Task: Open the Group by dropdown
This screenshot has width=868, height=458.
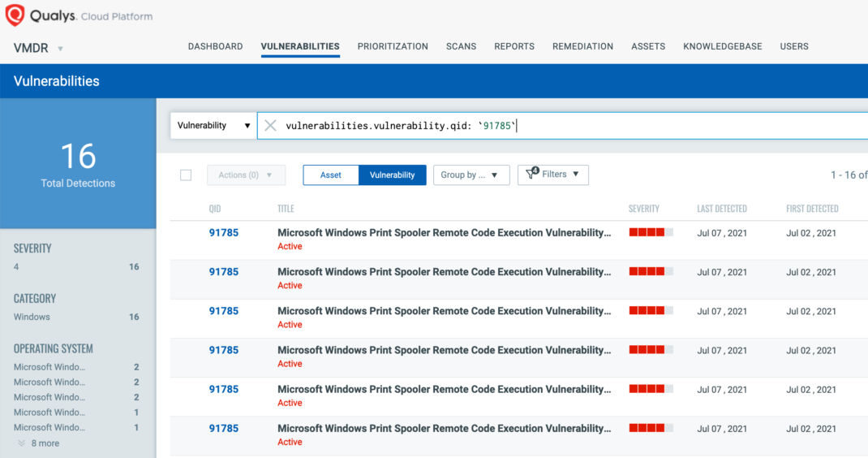Action: click(x=471, y=175)
